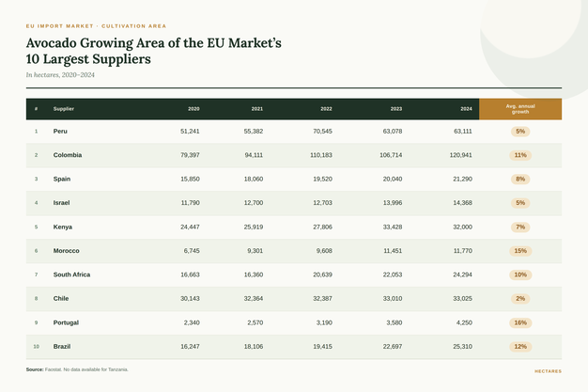Click Portugal's 16% growth badge
The image size is (588, 392).
(x=520, y=322)
